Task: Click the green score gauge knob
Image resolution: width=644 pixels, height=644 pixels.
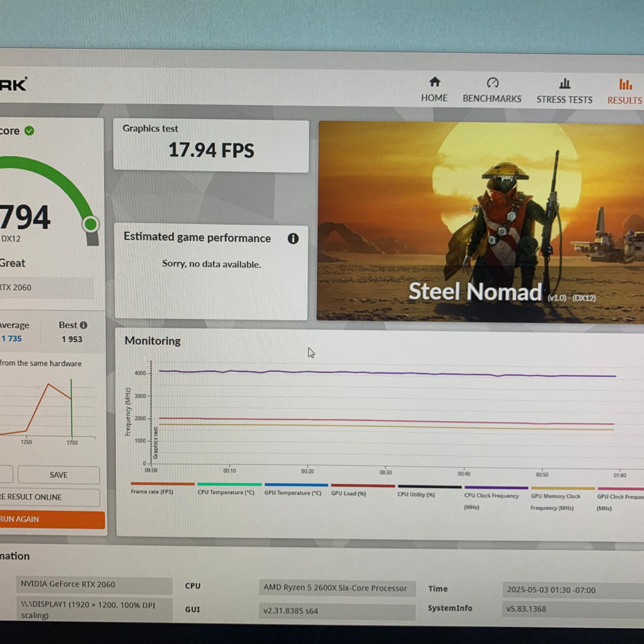Action: point(90,224)
